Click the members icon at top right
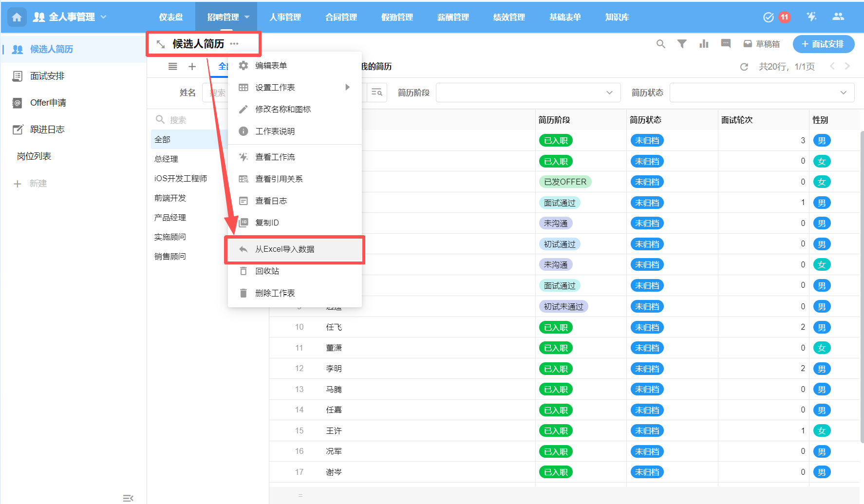 (838, 16)
